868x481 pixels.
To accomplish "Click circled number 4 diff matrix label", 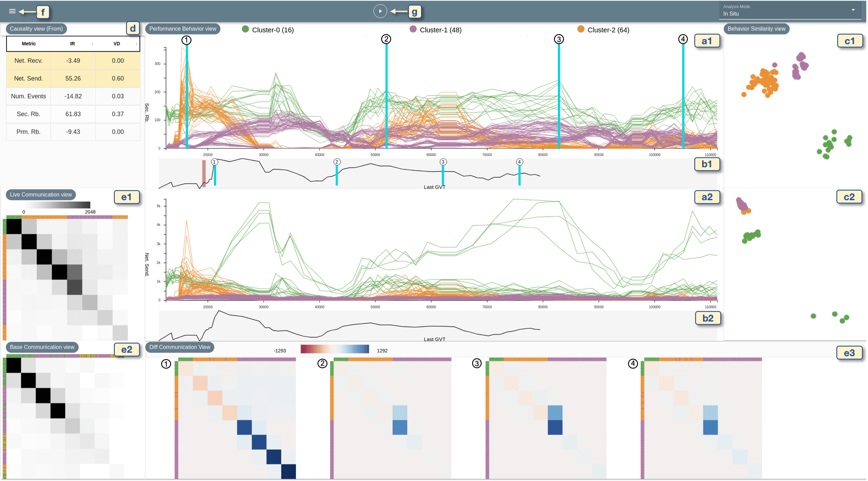I will tap(633, 364).
